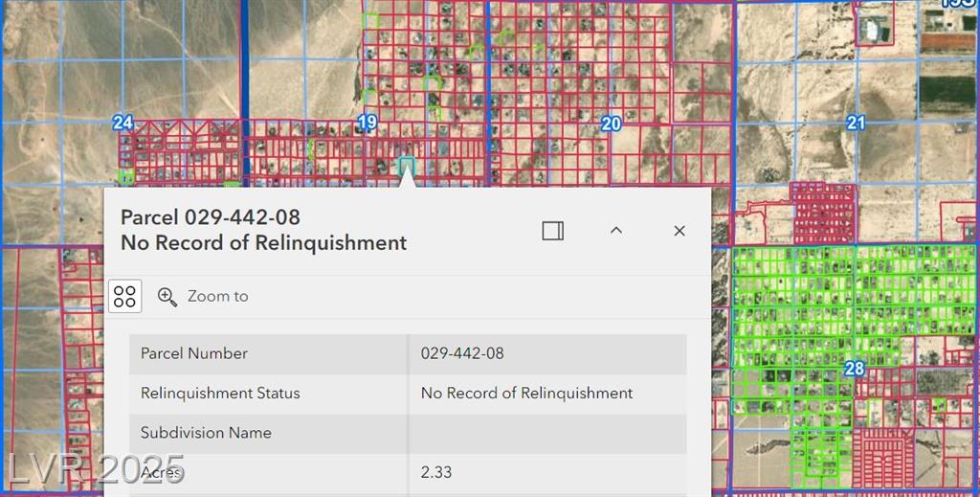The width and height of the screenshot is (980, 497).
Task: Close the Parcel 029-442-08 popup
Action: pos(679,231)
